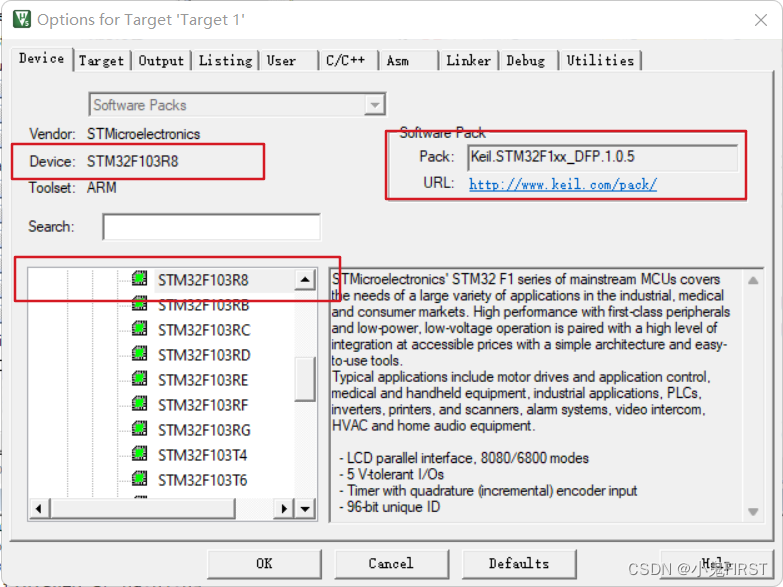Click the chip icon beside STM32F103RD
Viewport: 783px width, 587px height.
pos(140,353)
